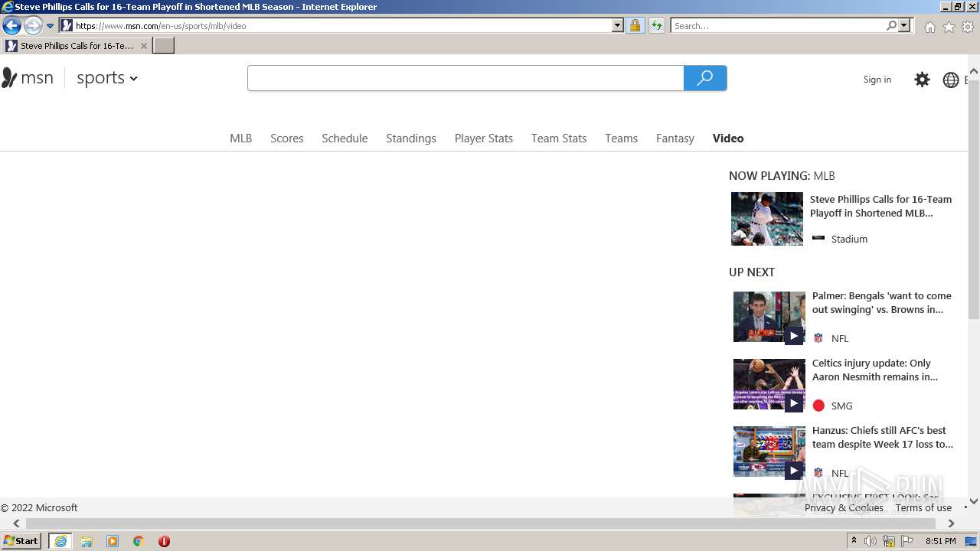This screenshot has height=551, width=980.
Task: Click the security lock icon
Action: point(635,25)
